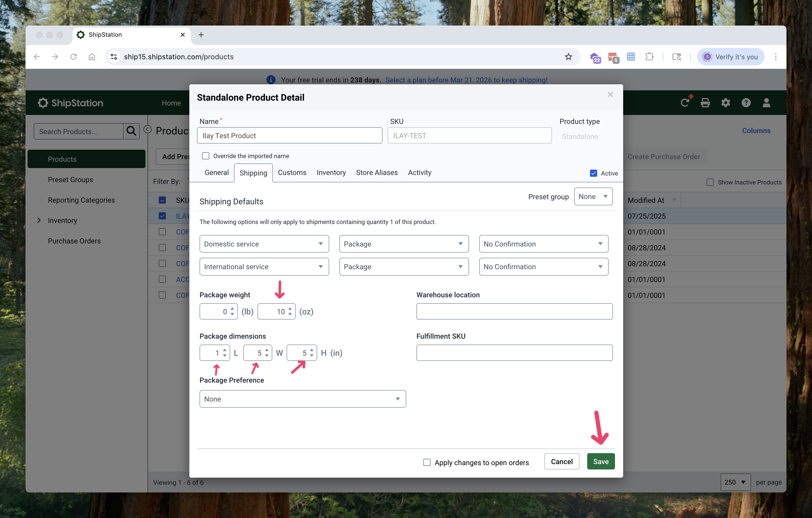Bookmark page with star icon

pos(569,57)
